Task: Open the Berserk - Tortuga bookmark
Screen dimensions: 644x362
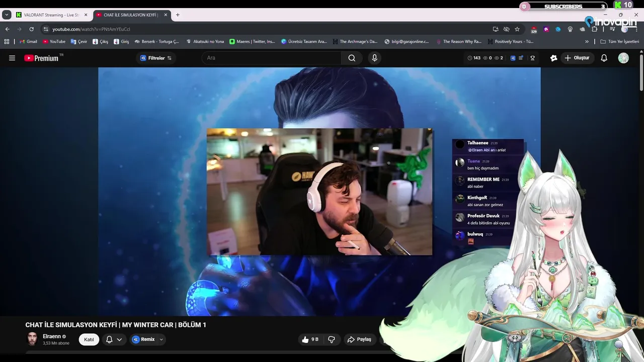Action: click(156, 42)
